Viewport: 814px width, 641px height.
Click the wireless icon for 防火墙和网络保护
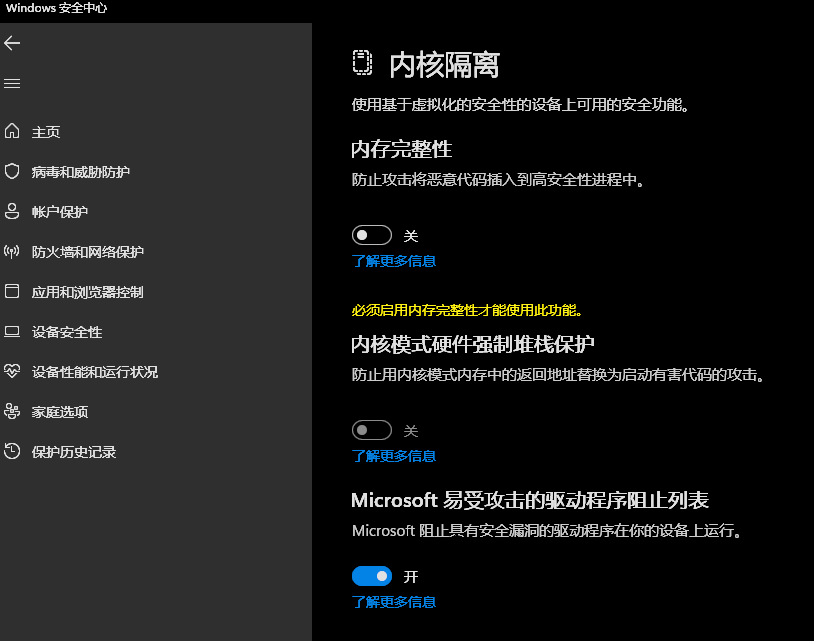tap(12, 252)
